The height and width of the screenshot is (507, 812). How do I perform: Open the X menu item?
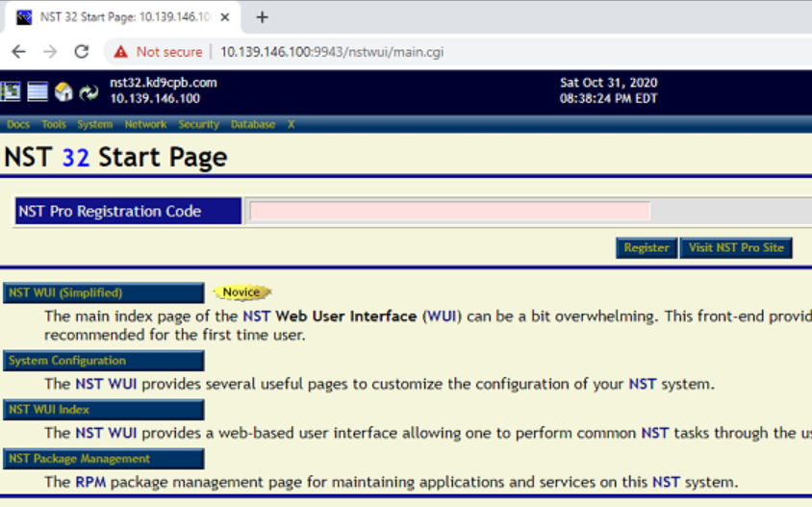(292, 124)
